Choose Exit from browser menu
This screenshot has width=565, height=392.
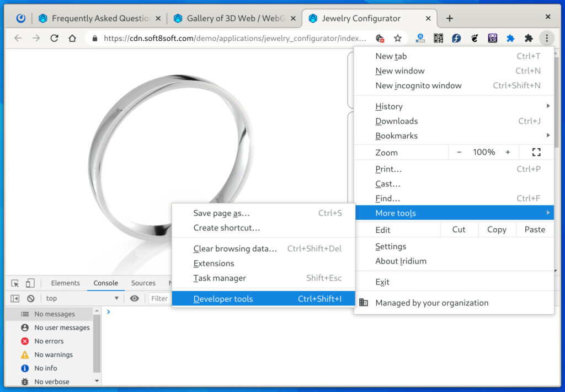[454, 282]
